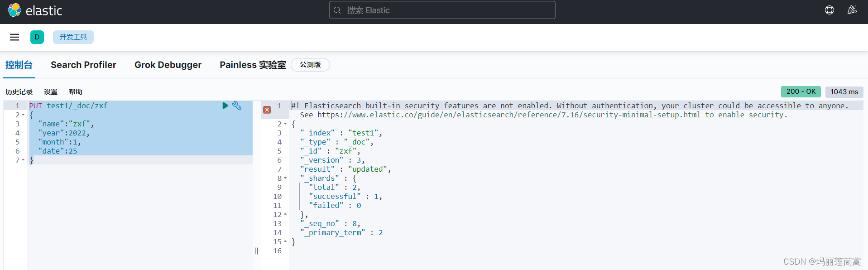868x270 pixels.
Task: Click the fold arrow at output line 12
Action: (x=285, y=214)
